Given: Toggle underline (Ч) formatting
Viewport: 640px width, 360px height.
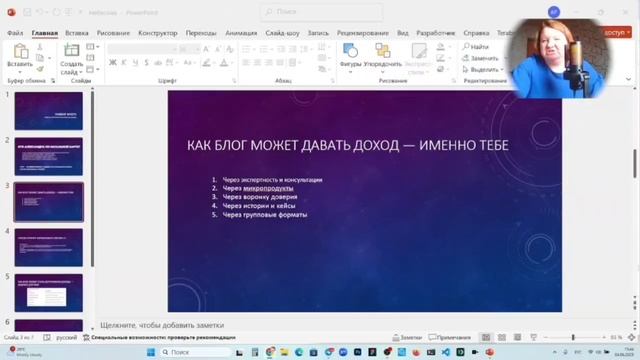Looking at the screenshot, I should point(135,62).
